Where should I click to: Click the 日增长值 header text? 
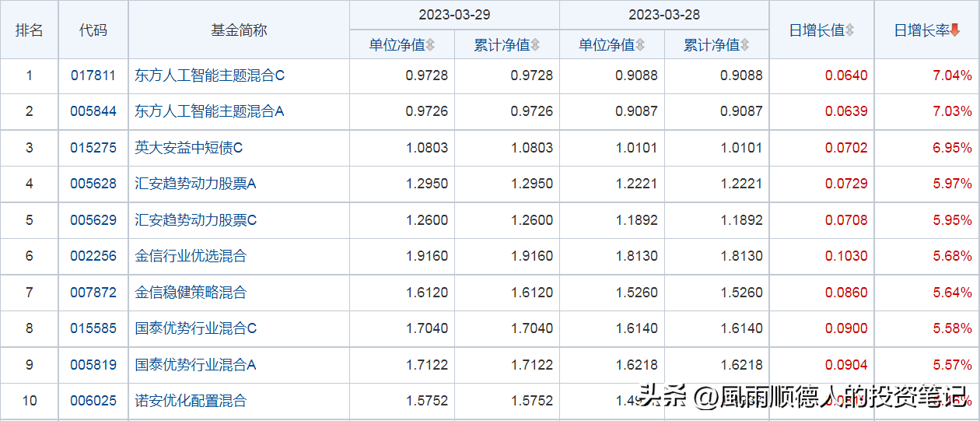pos(817,30)
